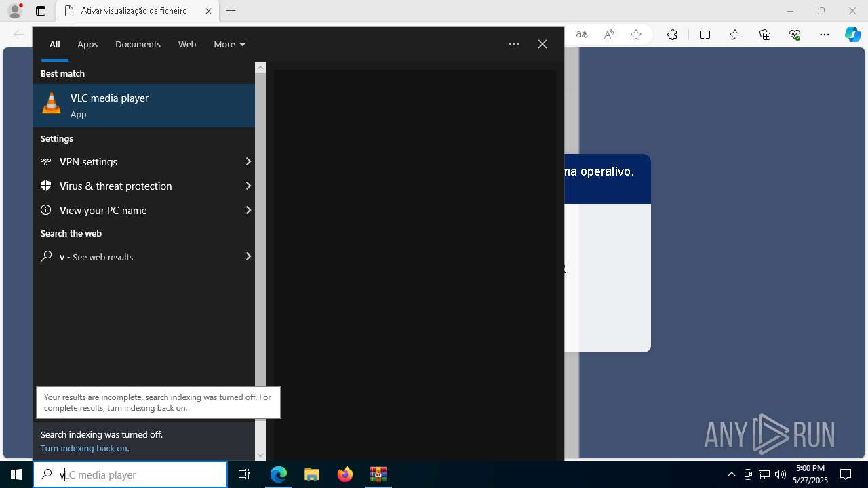Open File Explorer from taskbar
Viewport: 868px width, 488px height.
(312, 474)
